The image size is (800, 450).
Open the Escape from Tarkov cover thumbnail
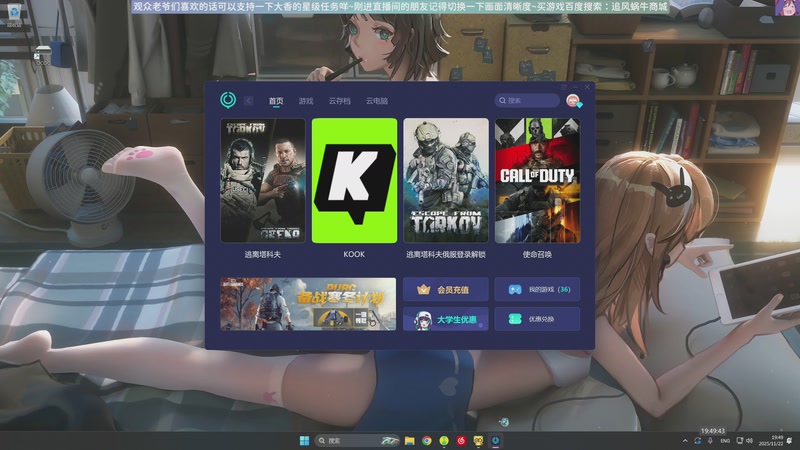[x=446, y=181]
